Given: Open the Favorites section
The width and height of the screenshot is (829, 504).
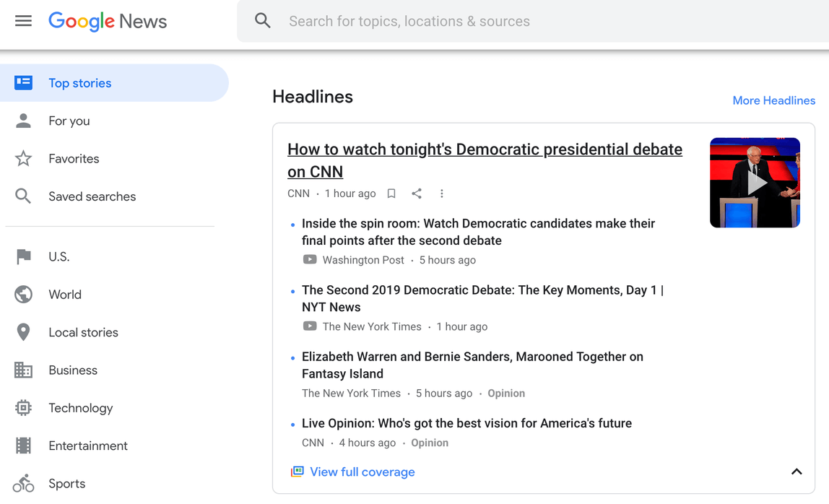Looking at the screenshot, I should click(x=74, y=159).
